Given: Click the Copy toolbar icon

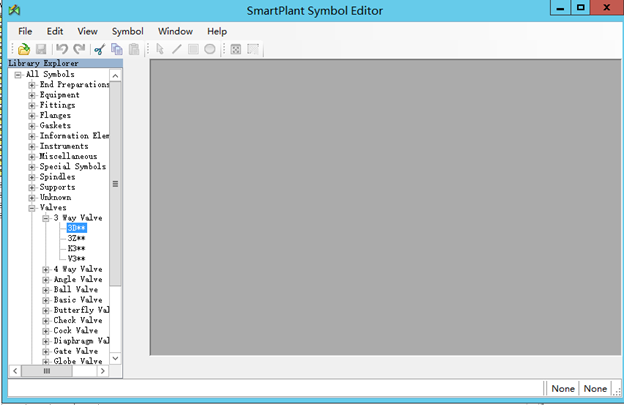Looking at the screenshot, I should pyautogui.click(x=117, y=49).
